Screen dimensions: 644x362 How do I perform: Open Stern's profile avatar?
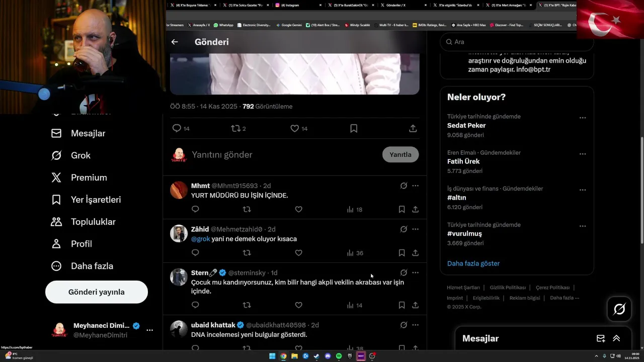[179, 277]
